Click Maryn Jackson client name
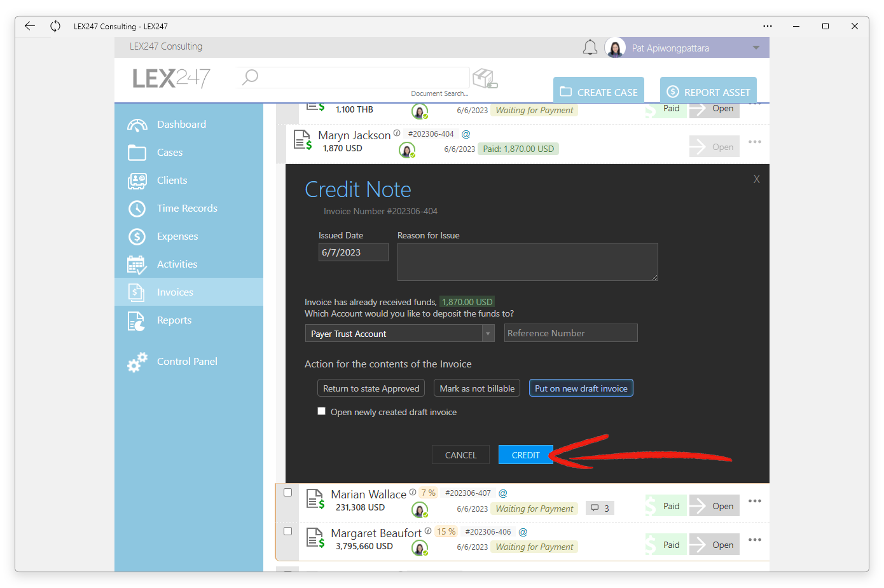The width and height of the screenshot is (884, 588). pyautogui.click(x=354, y=135)
